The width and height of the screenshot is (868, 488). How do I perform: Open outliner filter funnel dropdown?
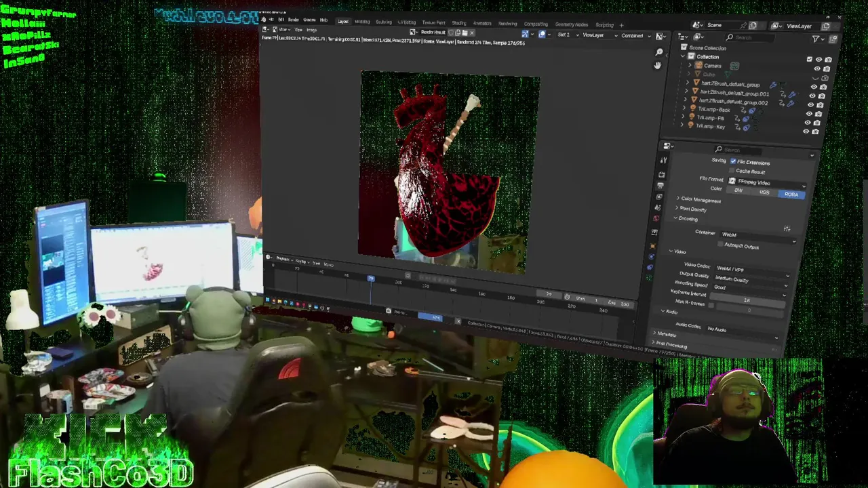pos(818,39)
